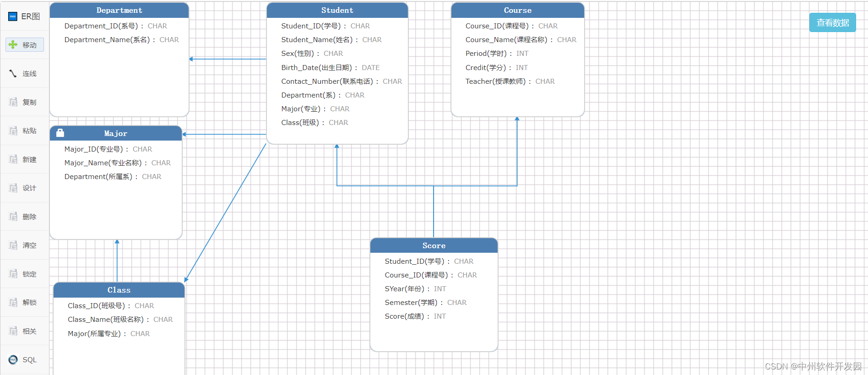The width and height of the screenshot is (868, 375).
Task: Click the Credit(学分) field
Action: (497, 68)
